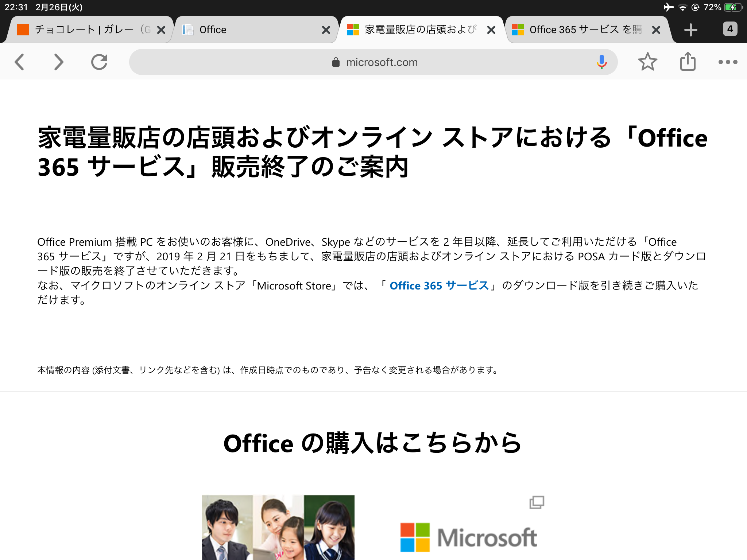Close the Office tab
This screenshot has width=747, height=560.
point(326,30)
